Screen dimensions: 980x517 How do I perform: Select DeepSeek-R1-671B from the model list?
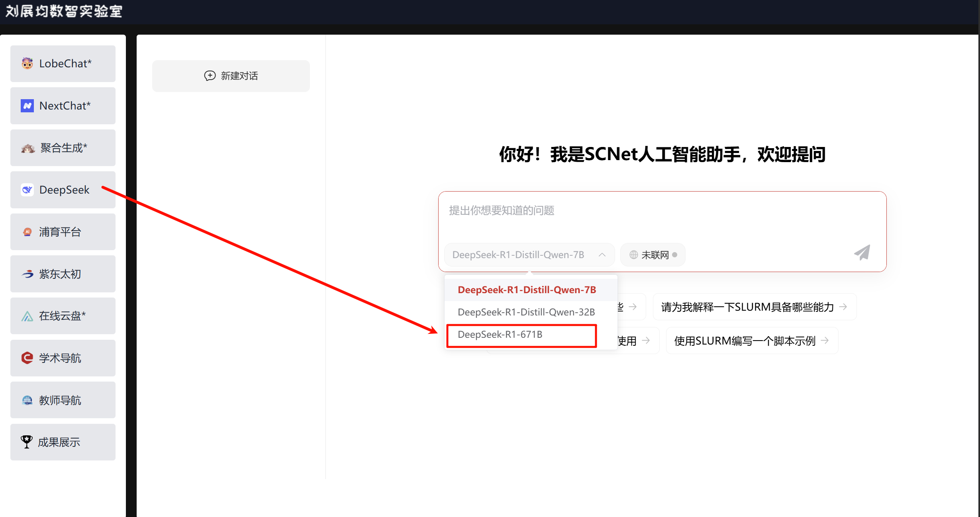[500, 335]
